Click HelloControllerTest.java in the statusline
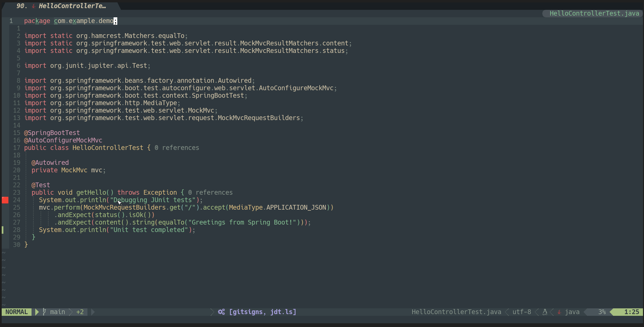Image resolution: width=644 pixels, height=327 pixels. [x=456, y=312]
